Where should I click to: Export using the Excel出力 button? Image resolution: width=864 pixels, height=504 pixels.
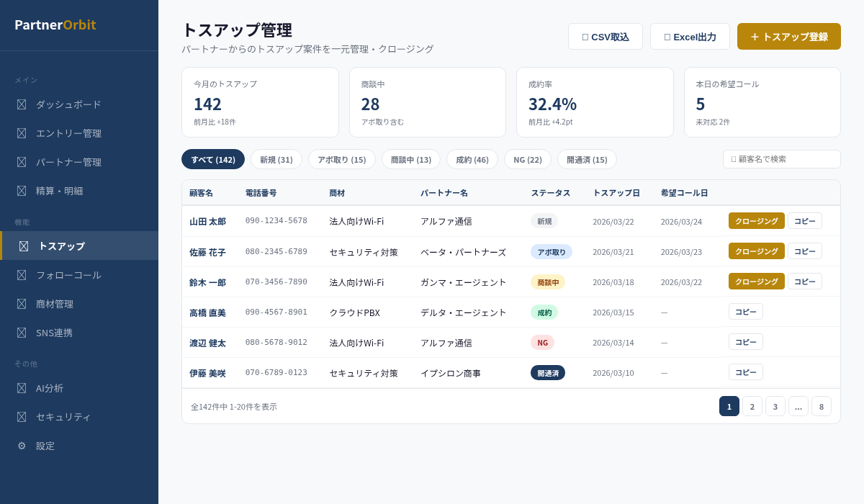pos(690,37)
